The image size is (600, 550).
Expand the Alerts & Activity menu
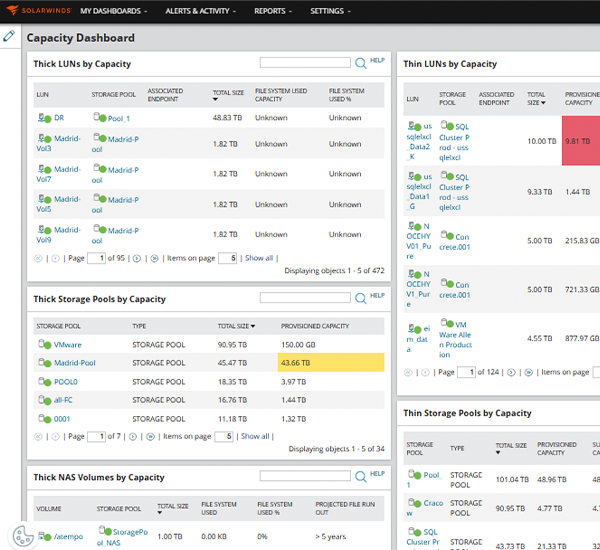pos(201,11)
